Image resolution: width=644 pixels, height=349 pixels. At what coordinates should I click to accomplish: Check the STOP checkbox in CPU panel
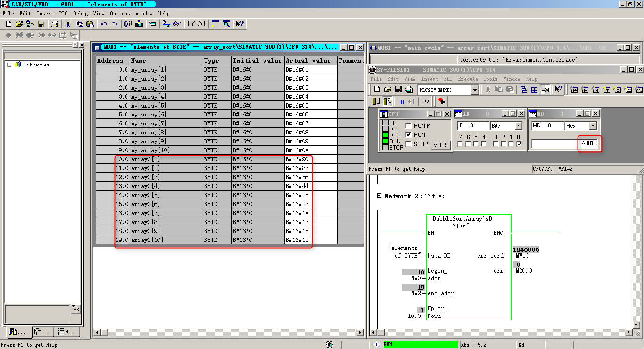point(408,144)
